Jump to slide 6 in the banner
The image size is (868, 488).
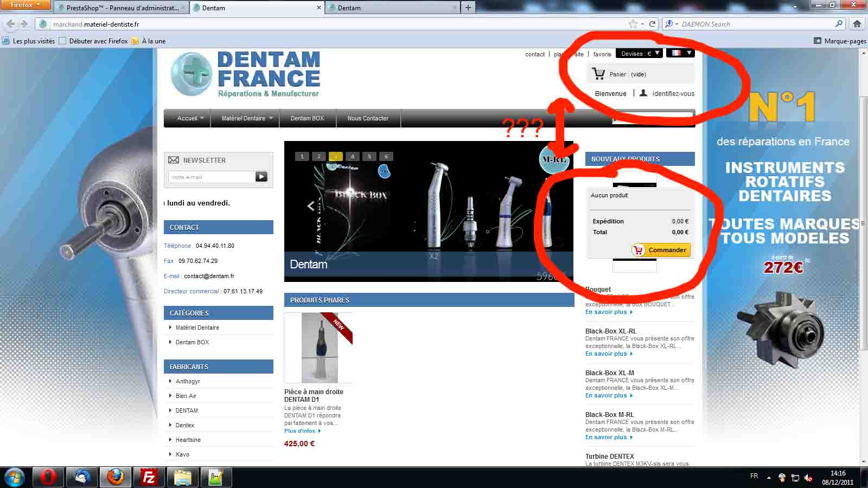click(386, 156)
